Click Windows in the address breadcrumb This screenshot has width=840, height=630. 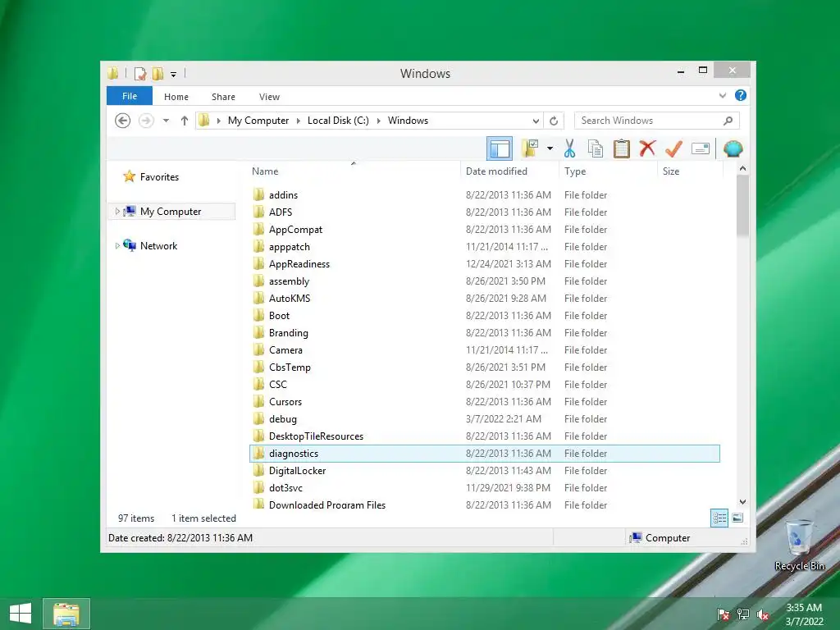click(x=409, y=121)
